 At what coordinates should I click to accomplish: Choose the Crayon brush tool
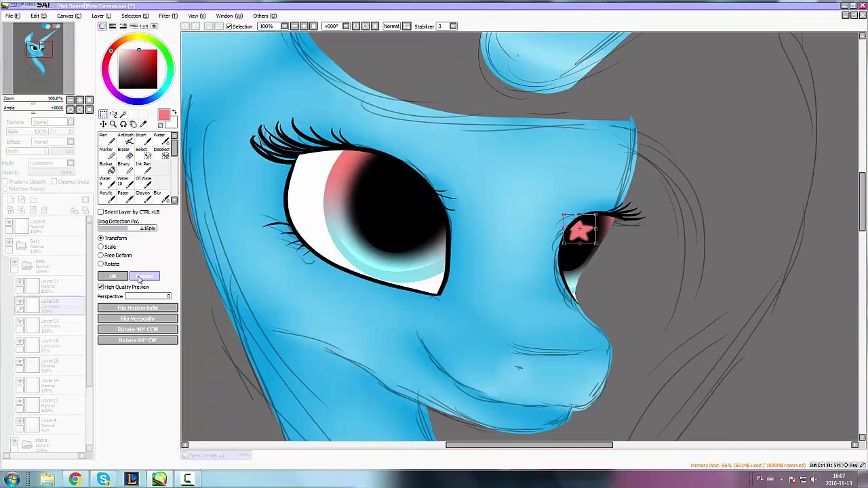pos(143,197)
